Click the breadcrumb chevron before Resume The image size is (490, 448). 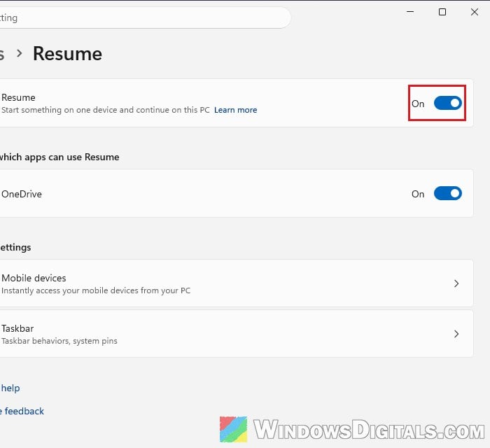20,53
